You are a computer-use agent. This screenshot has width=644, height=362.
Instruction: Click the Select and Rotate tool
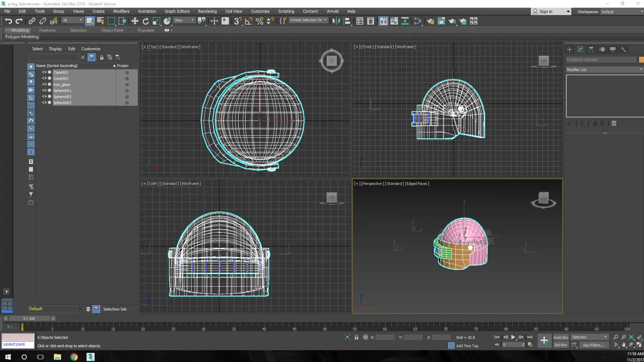[x=146, y=21]
